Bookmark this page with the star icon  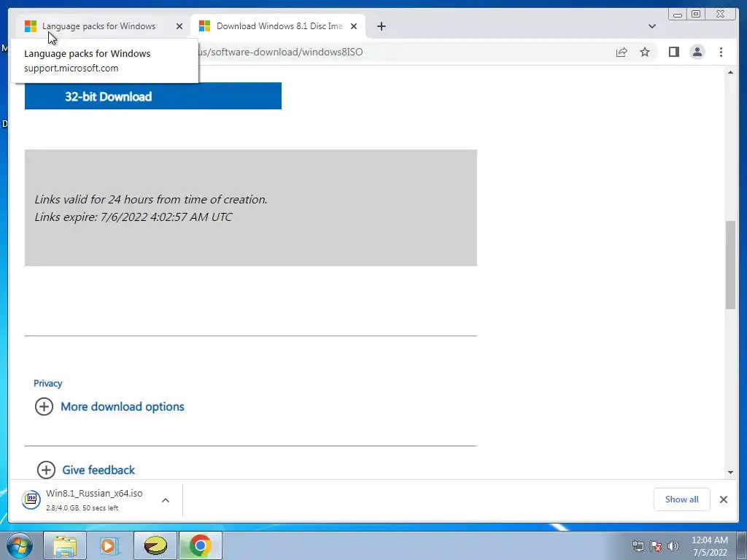click(x=645, y=52)
